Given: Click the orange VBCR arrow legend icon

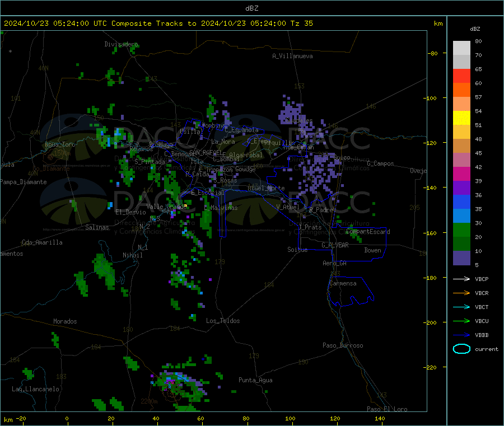Looking at the screenshot, I should pos(461,293).
